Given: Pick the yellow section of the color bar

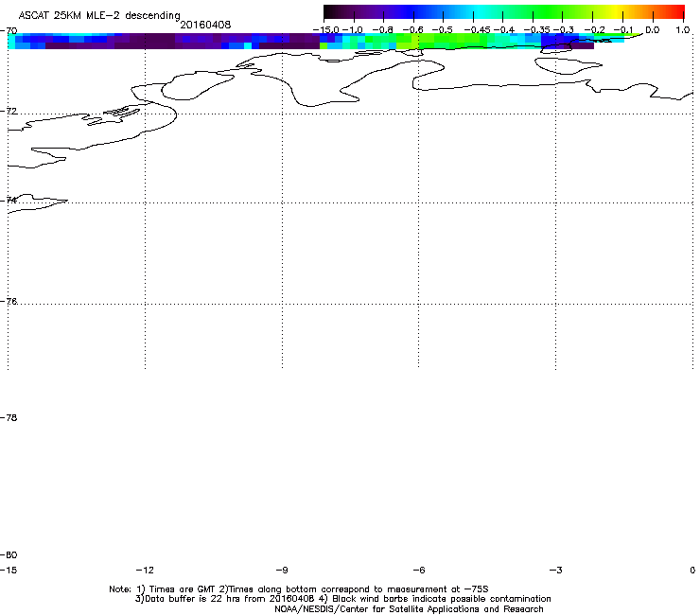Looking at the screenshot, I should click(x=616, y=11).
